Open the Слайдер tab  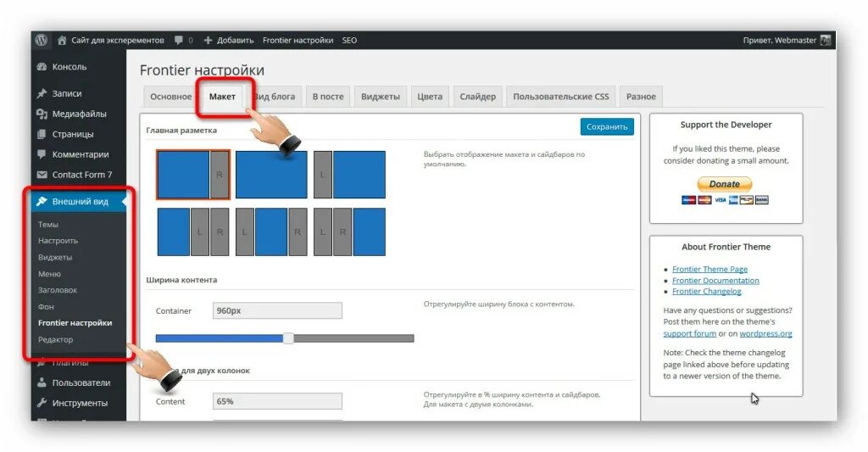coord(478,97)
